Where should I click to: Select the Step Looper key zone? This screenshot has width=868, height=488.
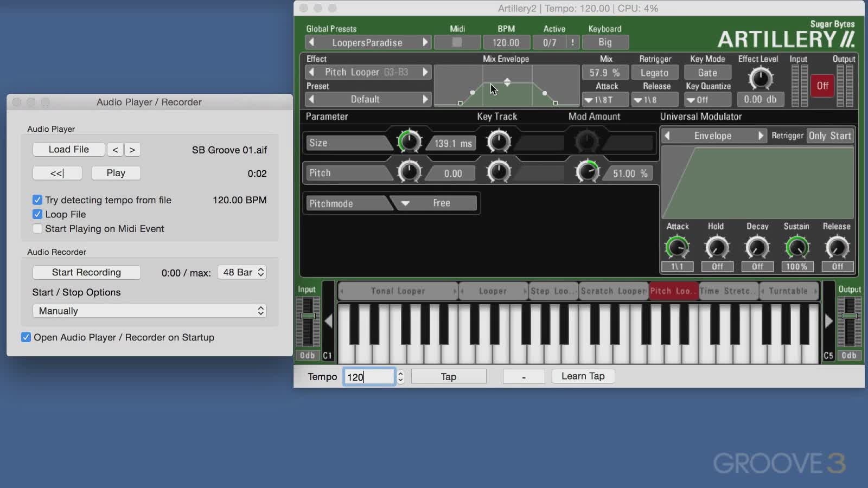pyautogui.click(x=554, y=291)
